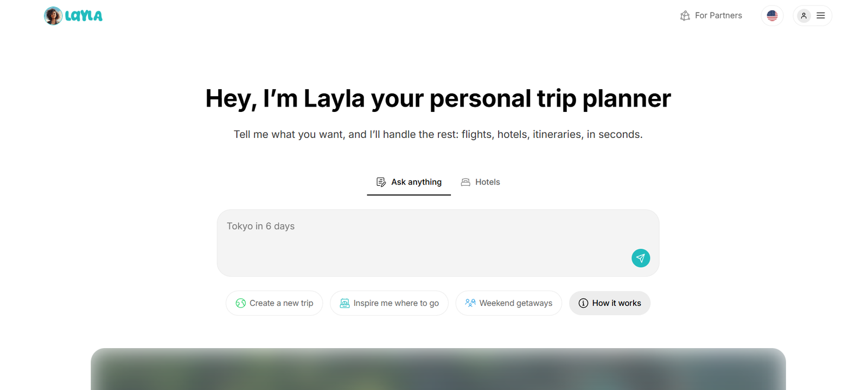Click the Layla wordmark text logo
868x390 pixels.
click(x=84, y=16)
